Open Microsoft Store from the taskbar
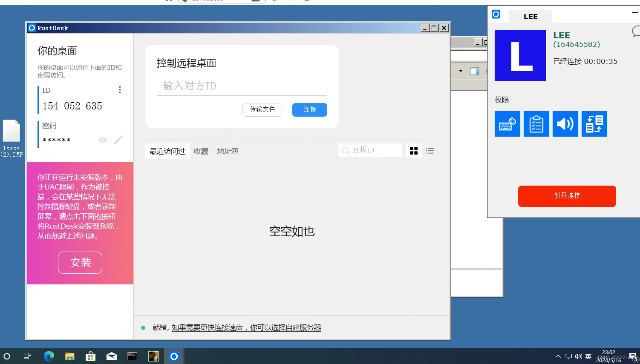 90,356
